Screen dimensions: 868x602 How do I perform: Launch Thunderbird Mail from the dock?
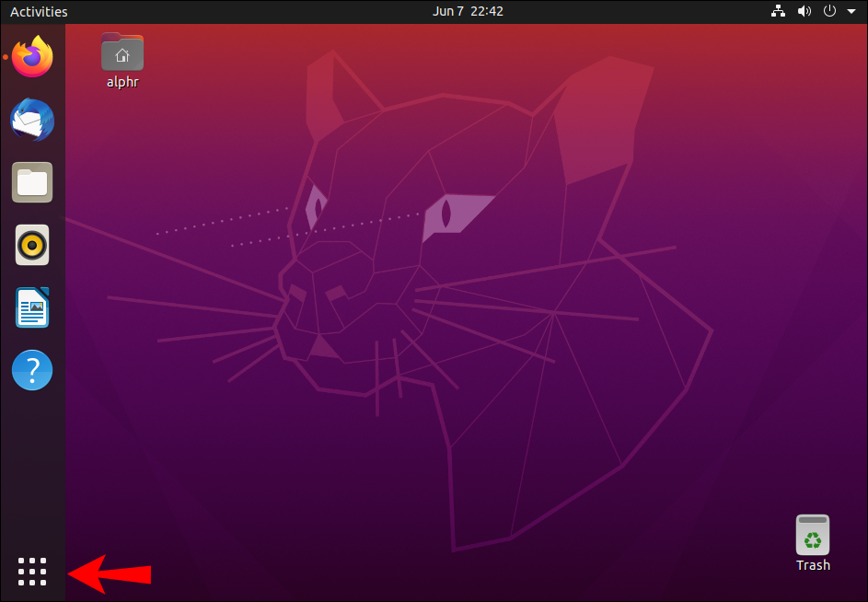[32, 120]
